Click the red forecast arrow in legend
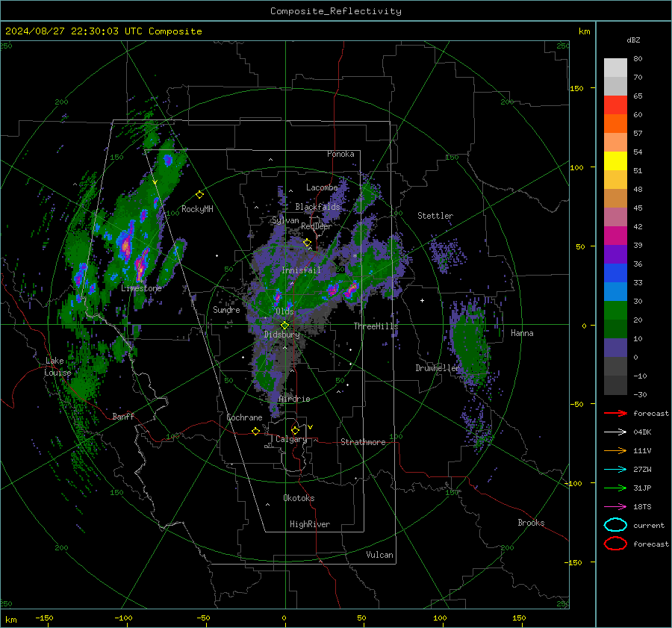 pyautogui.click(x=615, y=413)
